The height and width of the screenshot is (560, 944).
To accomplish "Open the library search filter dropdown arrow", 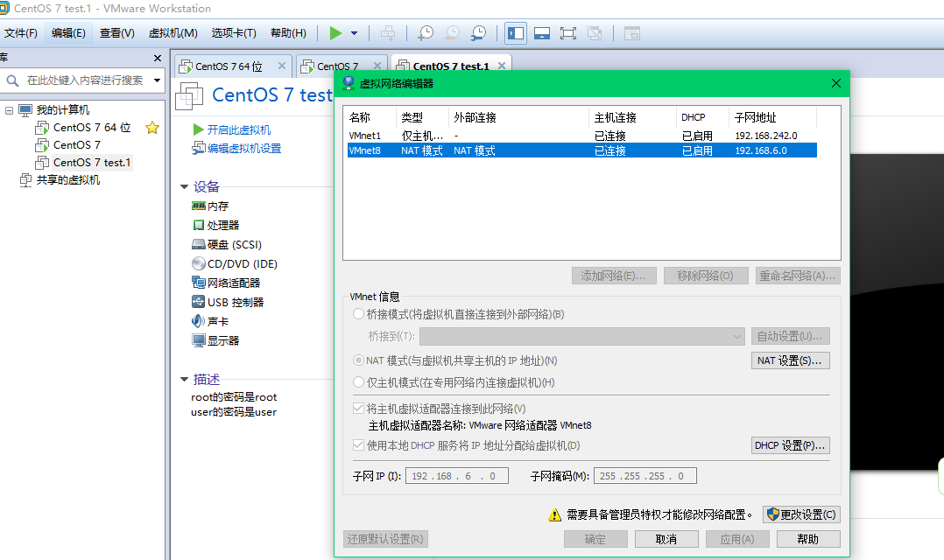I will point(157,80).
